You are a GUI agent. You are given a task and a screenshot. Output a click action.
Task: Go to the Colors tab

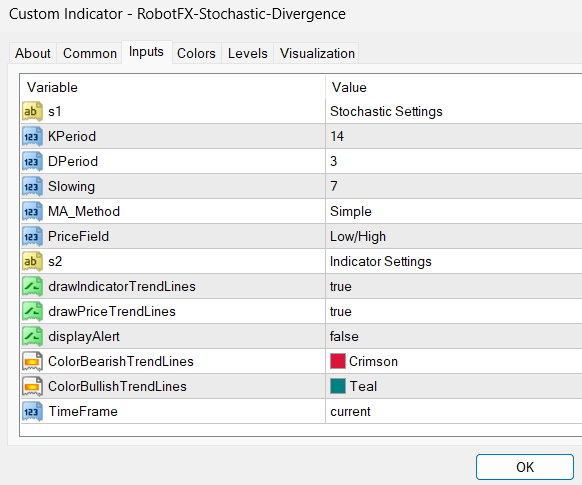(x=196, y=53)
